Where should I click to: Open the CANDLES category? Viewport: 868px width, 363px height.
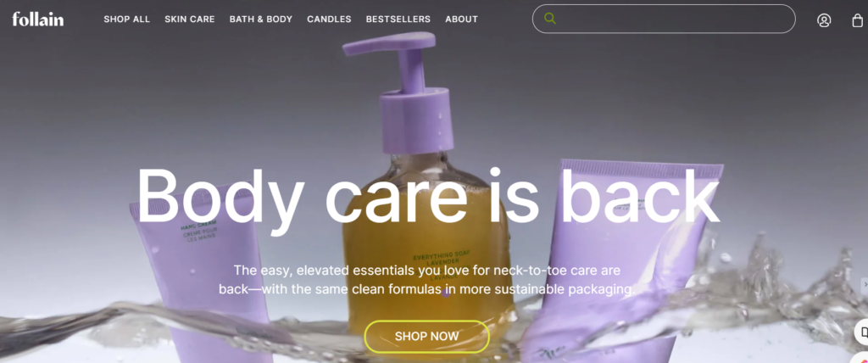(x=329, y=19)
